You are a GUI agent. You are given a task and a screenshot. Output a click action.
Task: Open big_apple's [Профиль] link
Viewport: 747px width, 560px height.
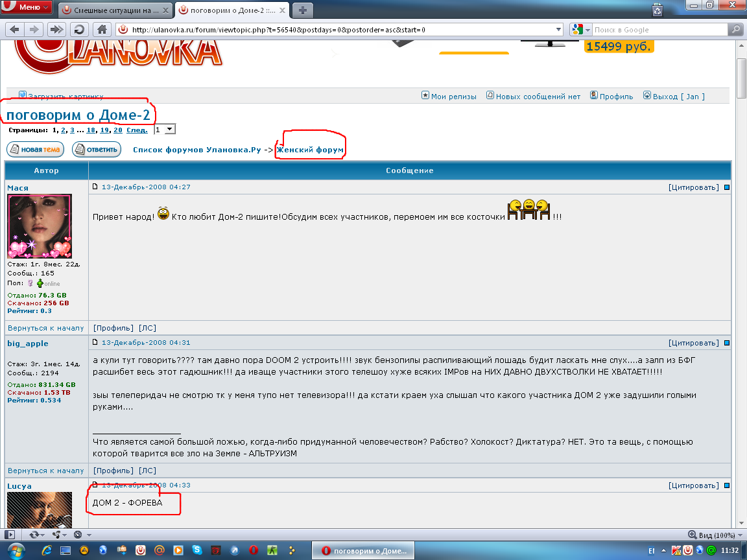click(x=113, y=471)
